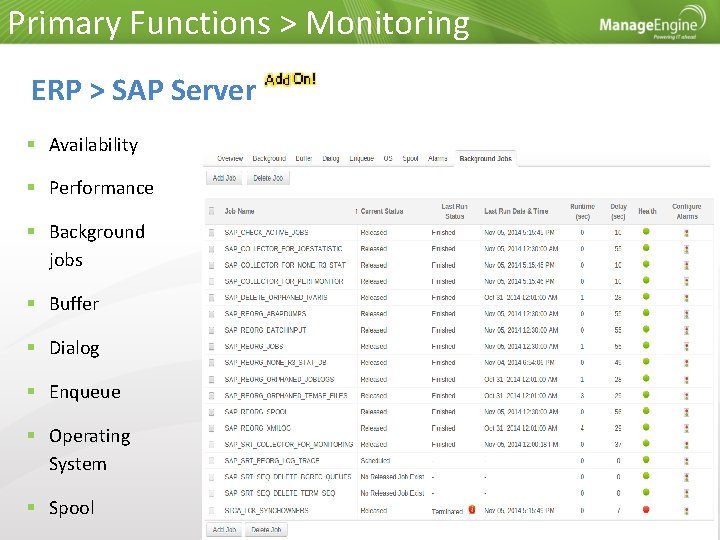The height and width of the screenshot is (540, 720).
Task: Click the Terminated last run status text
Action: point(447,511)
